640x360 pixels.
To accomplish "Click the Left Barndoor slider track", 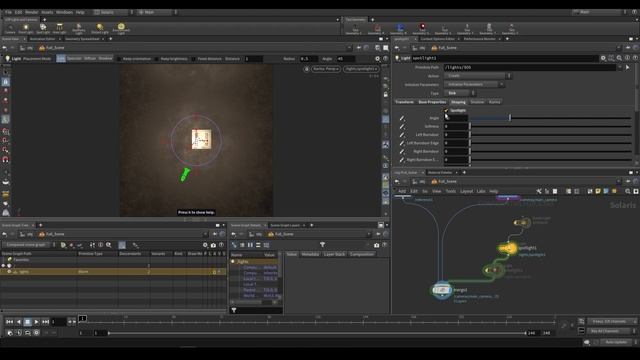I will [551, 135].
